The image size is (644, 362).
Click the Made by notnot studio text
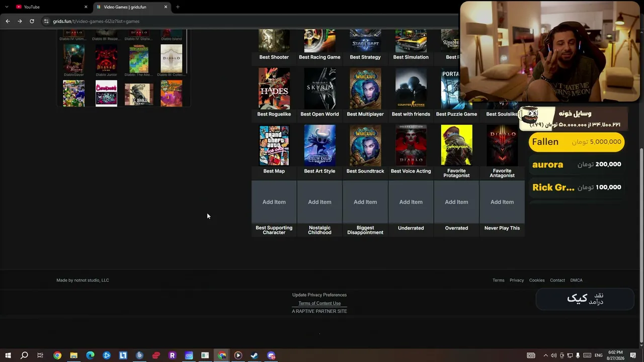point(83,281)
